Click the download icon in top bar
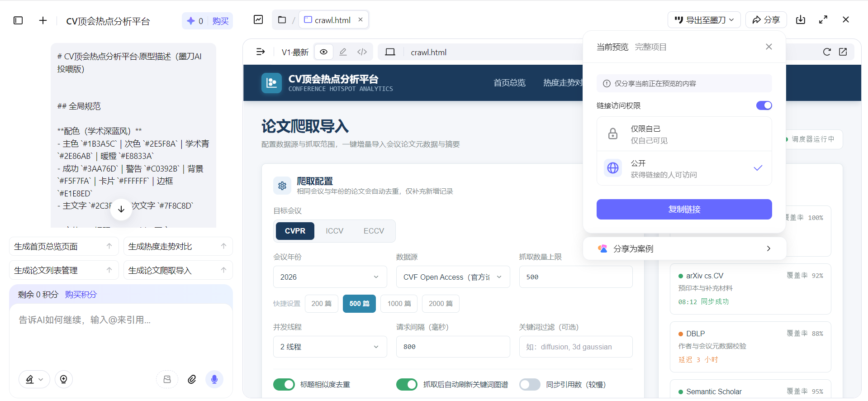The width and height of the screenshot is (868, 401). pyautogui.click(x=801, y=19)
